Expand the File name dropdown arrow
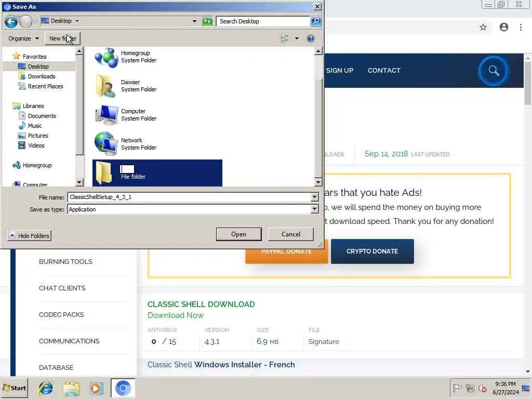 point(314,197)
